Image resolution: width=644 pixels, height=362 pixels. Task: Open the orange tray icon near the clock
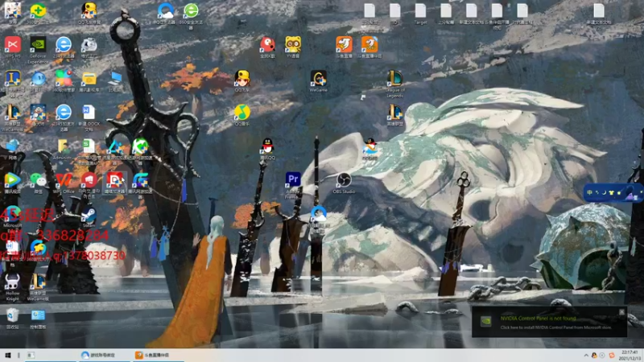(x=612, y=356)
